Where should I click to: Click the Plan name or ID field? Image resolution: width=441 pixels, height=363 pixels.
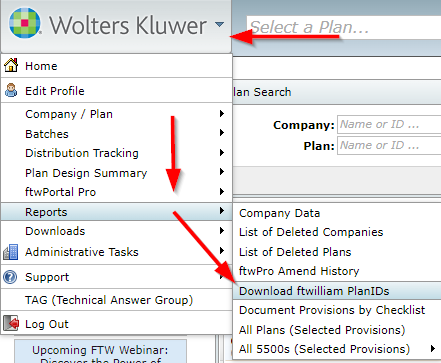pos(389,146)
